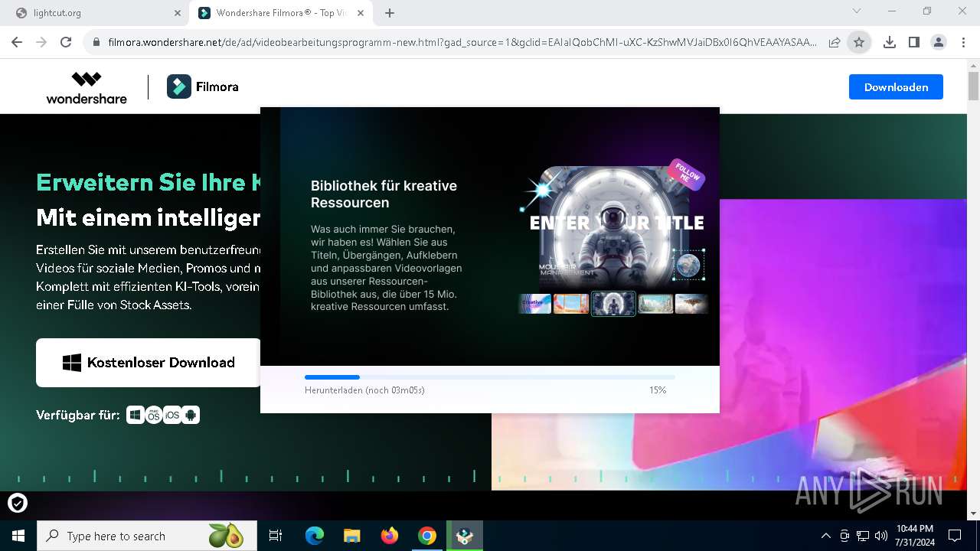The height and width of the screenshot is (551, 980).
Task: Select the iOS platform icon
Action: 172,415
